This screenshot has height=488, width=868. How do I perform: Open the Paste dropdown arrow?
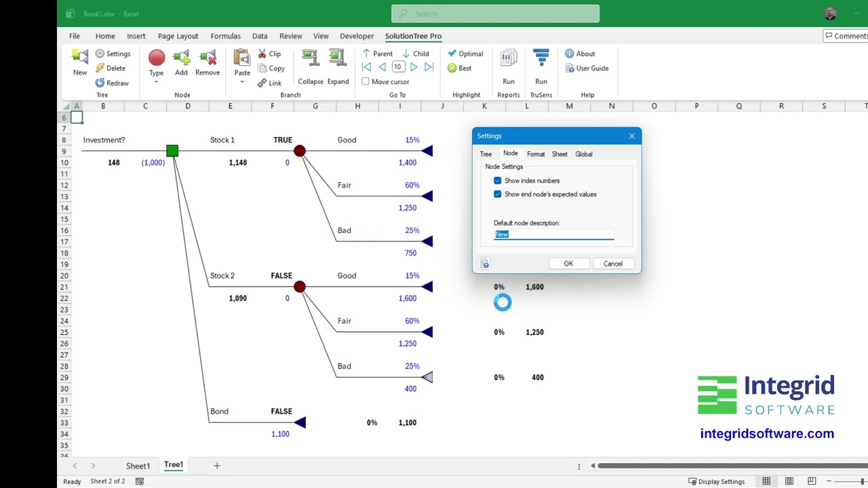[242, 82]
